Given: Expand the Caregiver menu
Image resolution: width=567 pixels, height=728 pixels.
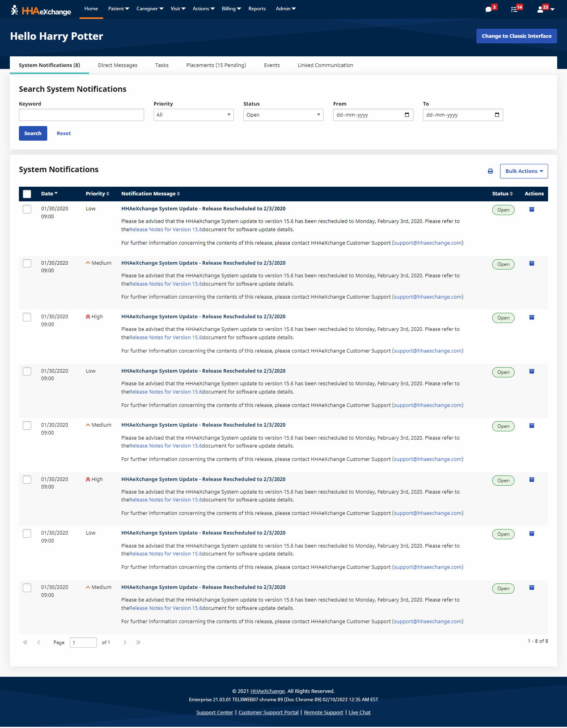Looking at the screenshot, I should tap(150, 9).
